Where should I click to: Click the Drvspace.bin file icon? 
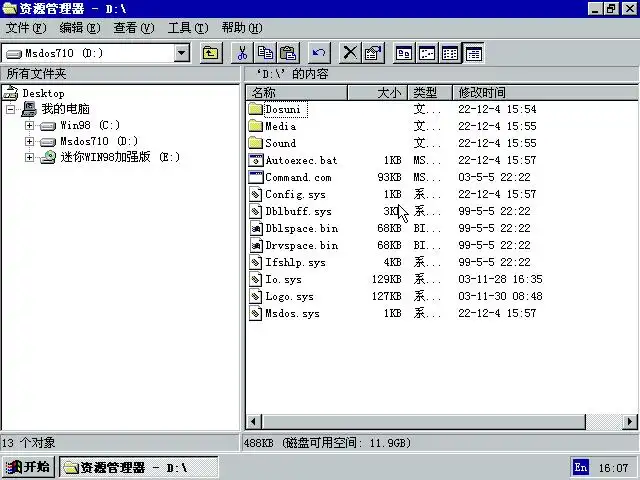[x=256, y=245]
